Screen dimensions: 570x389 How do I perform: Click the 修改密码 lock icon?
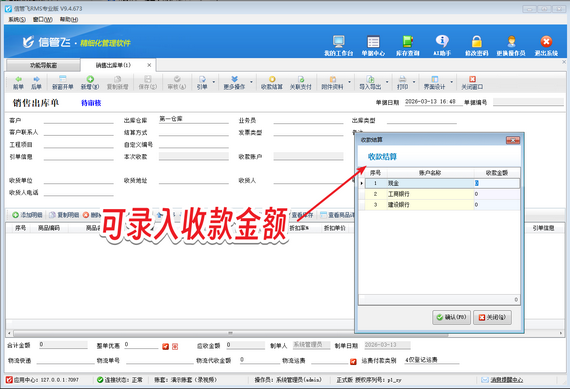(477, 45)
